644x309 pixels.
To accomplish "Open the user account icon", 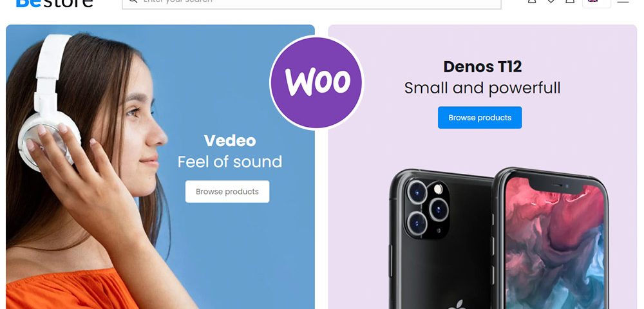I will (532, 1).
